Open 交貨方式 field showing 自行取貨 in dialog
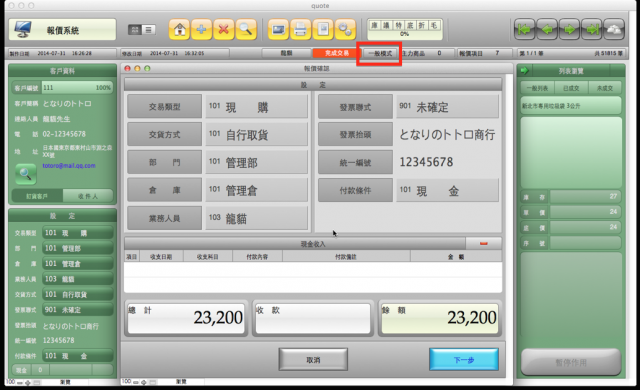Image resolution: width=640 pixels, height=390 pixels. point(256,135)
